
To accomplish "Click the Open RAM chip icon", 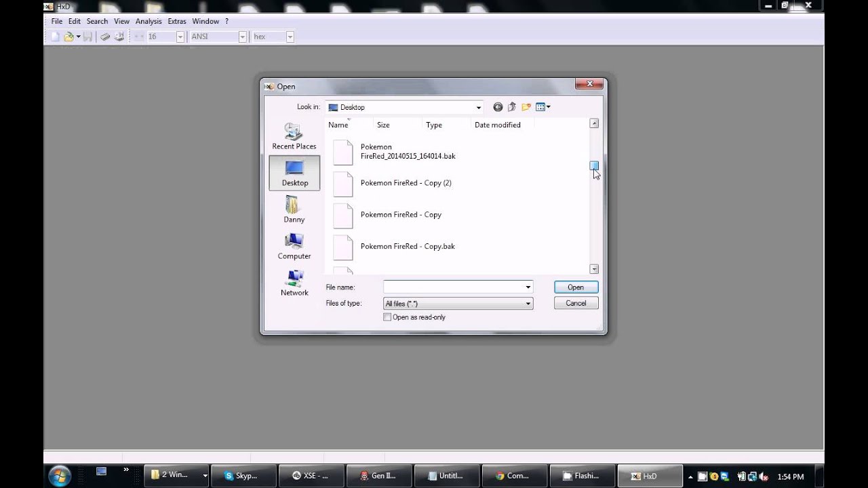I will pyautogui.click(x=106, y=37).
